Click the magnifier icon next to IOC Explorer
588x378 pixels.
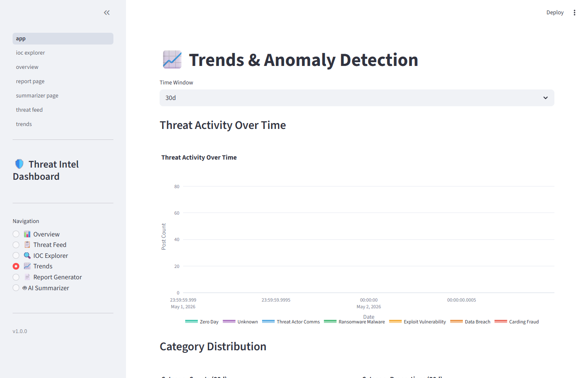(x=27, y=255)
